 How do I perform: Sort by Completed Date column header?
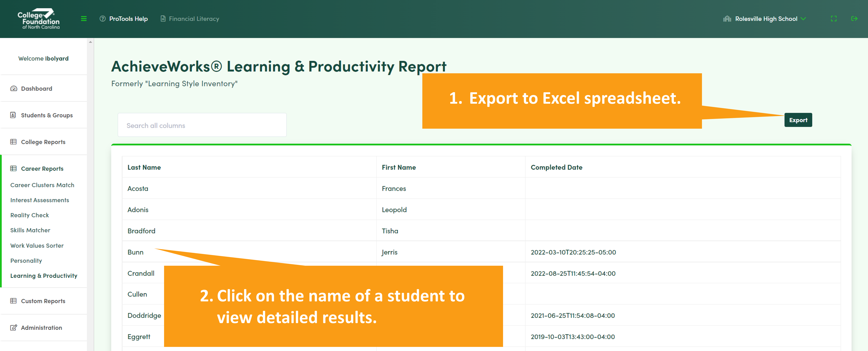556,167
